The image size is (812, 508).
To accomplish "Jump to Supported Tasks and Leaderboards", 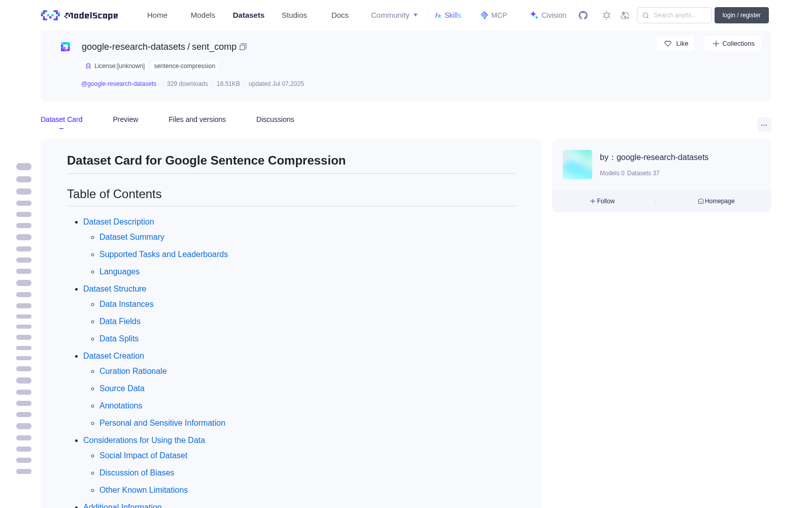I will point(163,254).
